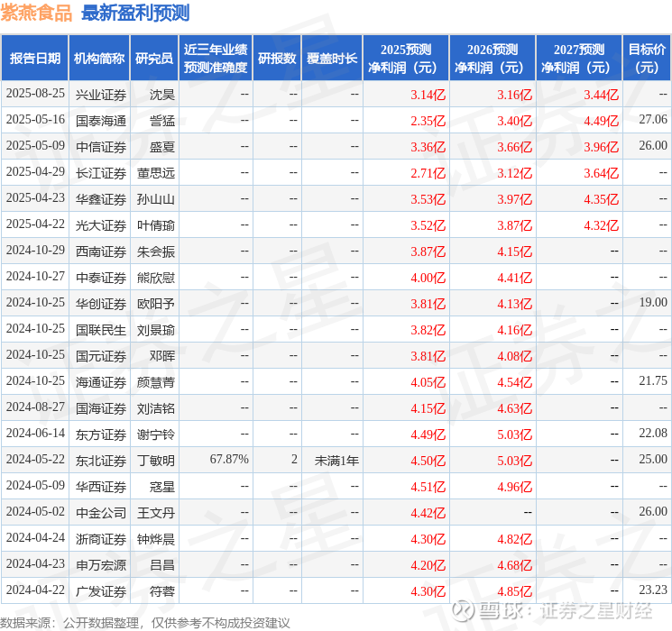Screen dimensions: 672x631
Task: Click the date 2025-04-29
Action: click(35, 172)
